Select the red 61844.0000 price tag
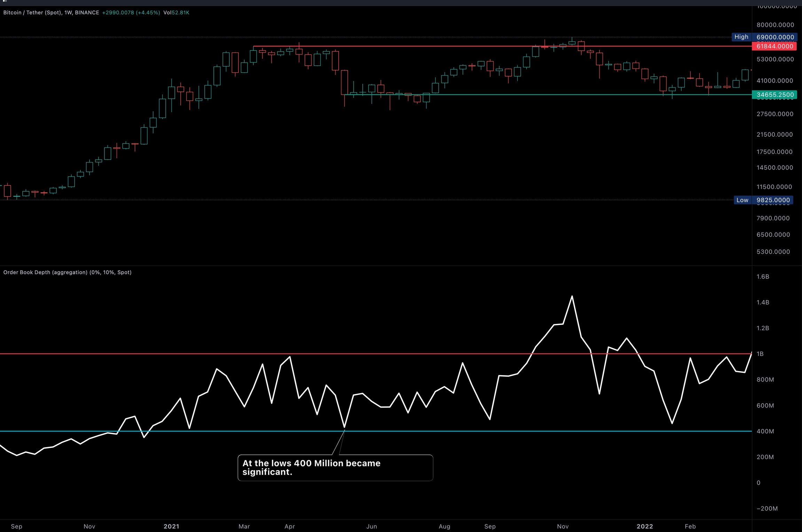The width and height of the screenshot is (802, 532). (x=774, y=46)
